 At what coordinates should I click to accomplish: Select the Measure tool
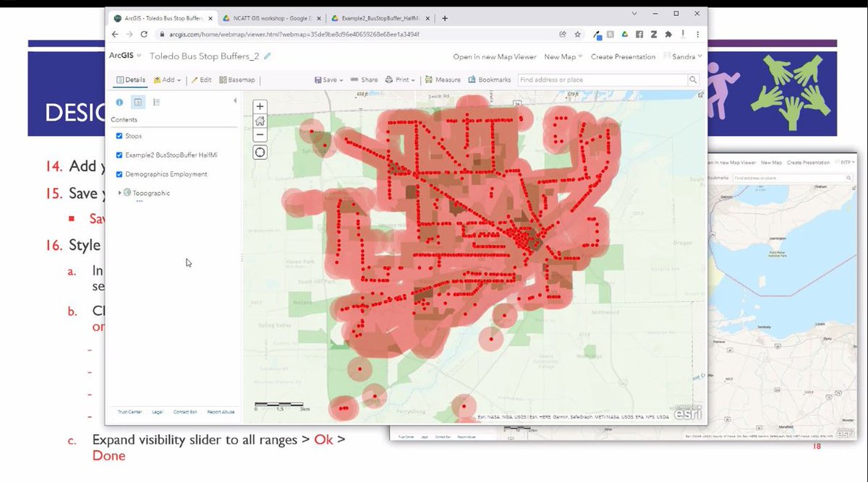(x=443, y=80)
